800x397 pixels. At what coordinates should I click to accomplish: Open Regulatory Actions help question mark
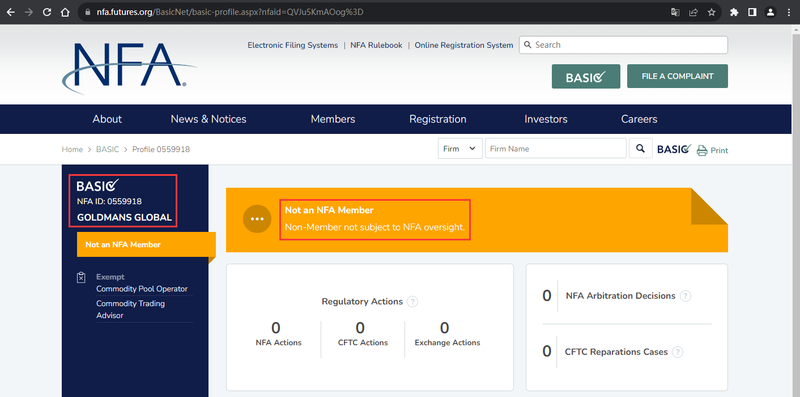[x=413, y=302]
